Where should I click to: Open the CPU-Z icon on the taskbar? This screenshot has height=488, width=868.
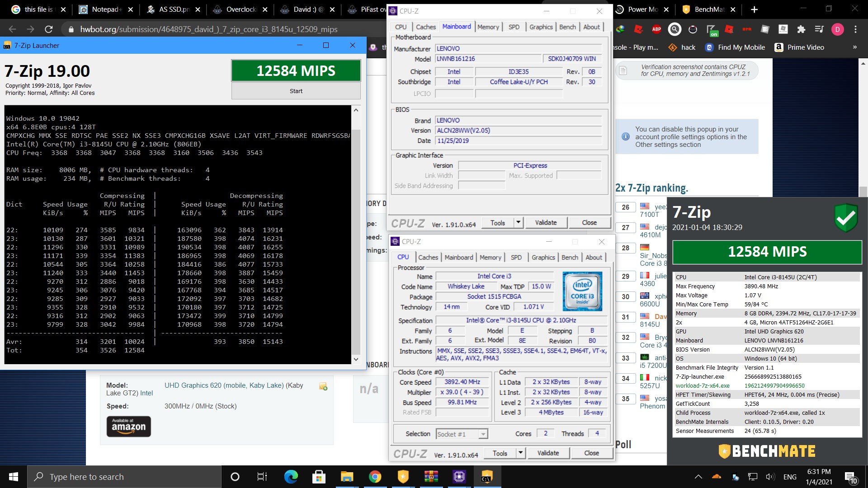point(459,477)
